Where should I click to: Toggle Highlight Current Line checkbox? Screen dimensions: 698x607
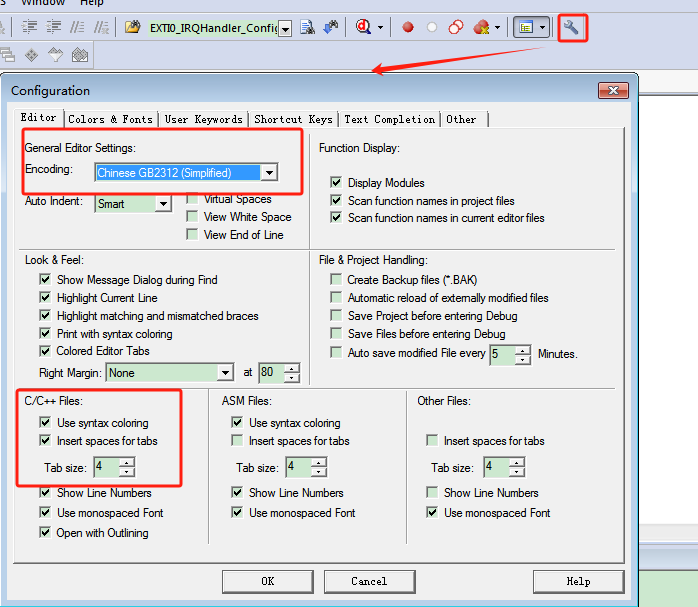(45, 297)
